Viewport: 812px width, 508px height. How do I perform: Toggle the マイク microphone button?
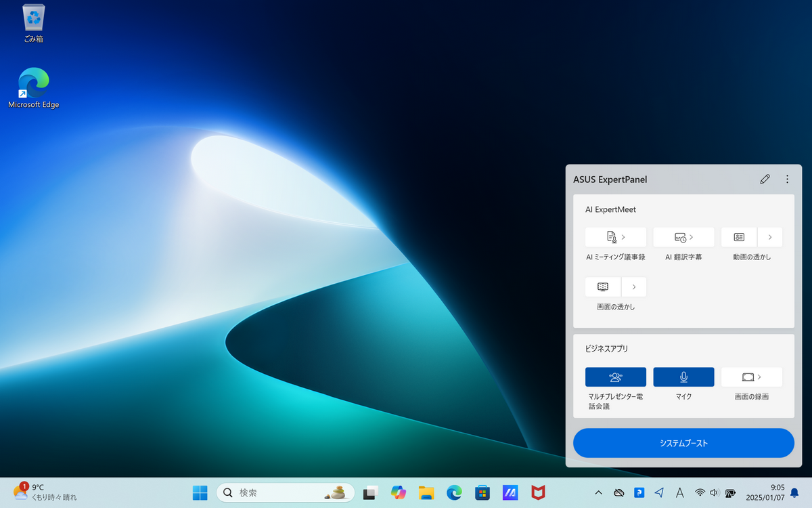683,377
